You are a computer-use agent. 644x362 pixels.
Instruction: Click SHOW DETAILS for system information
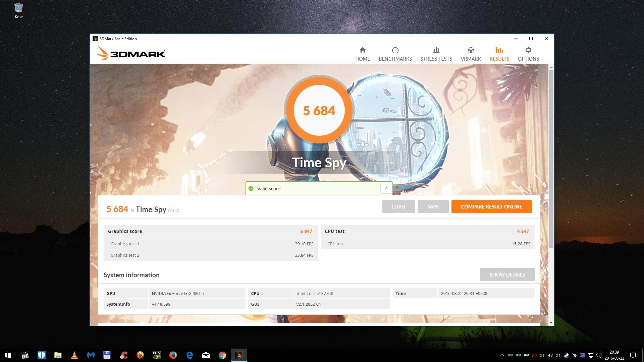pyautogui.click(x=507, y=275)
